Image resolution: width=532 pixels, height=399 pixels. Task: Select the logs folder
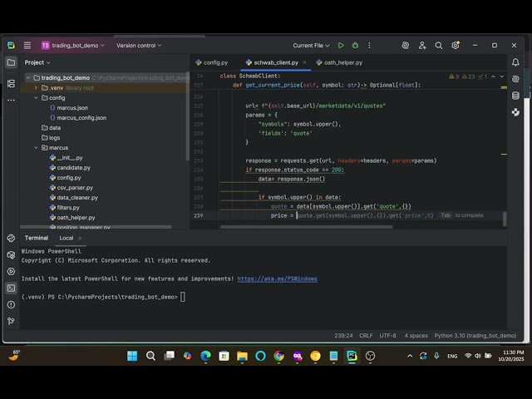tap(51, 138)
